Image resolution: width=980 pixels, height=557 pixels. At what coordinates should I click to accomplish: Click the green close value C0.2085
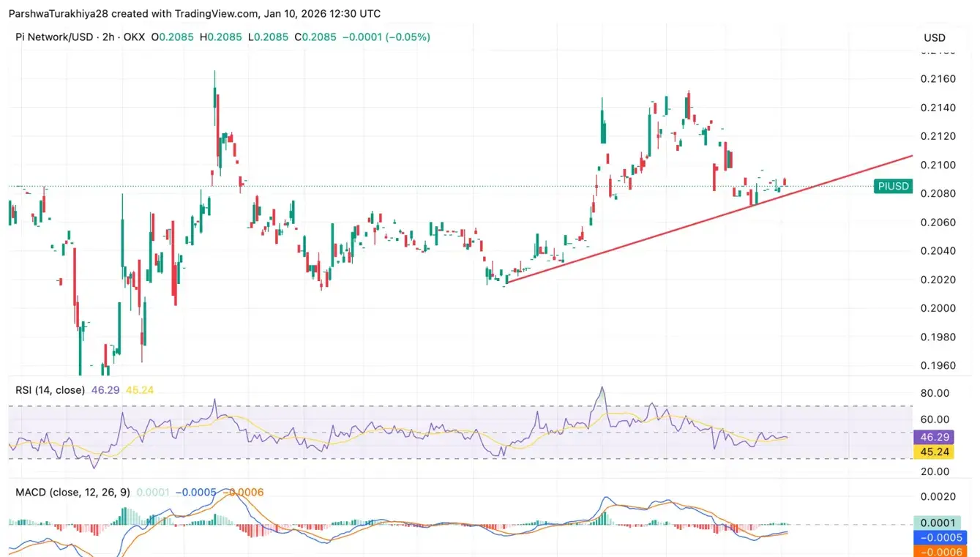[315, 37]
